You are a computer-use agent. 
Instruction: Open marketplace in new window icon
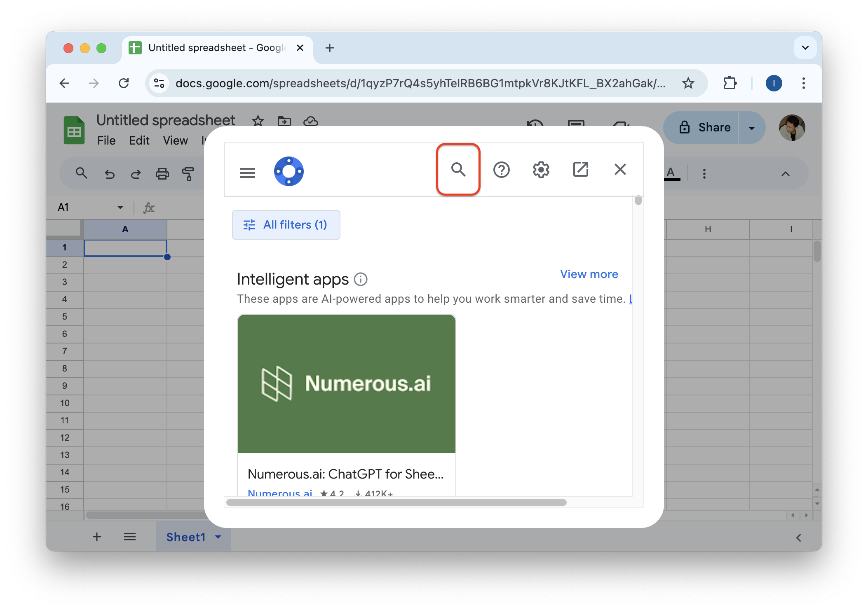point(580,169)
